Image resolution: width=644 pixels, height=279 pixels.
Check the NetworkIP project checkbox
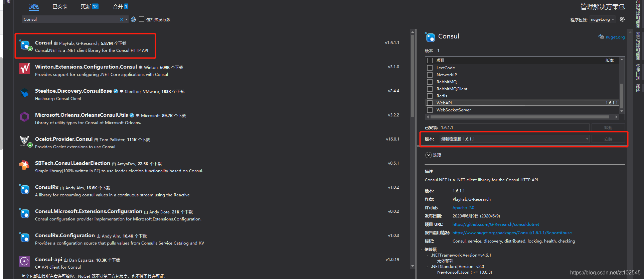(430, 75)
